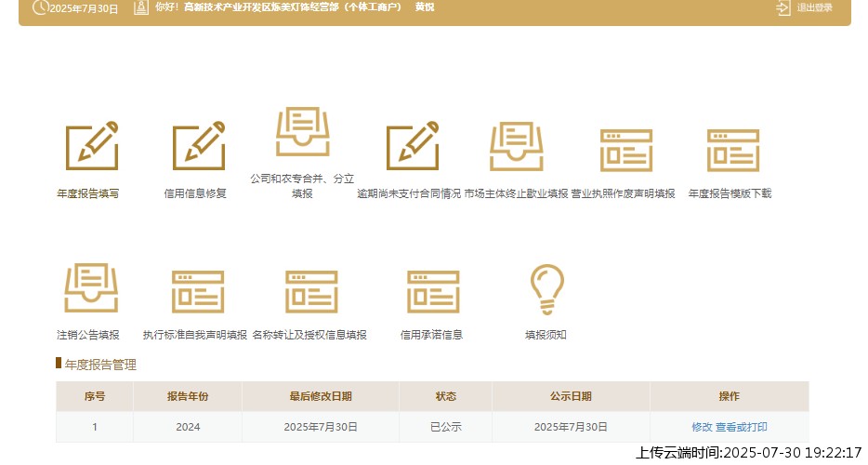Click the business name greeting in header

pos(295,7)
